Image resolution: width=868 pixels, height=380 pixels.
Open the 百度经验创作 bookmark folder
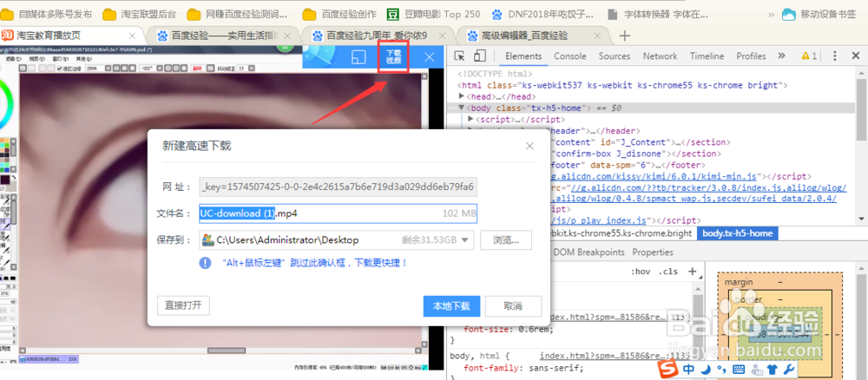[340, 14]
